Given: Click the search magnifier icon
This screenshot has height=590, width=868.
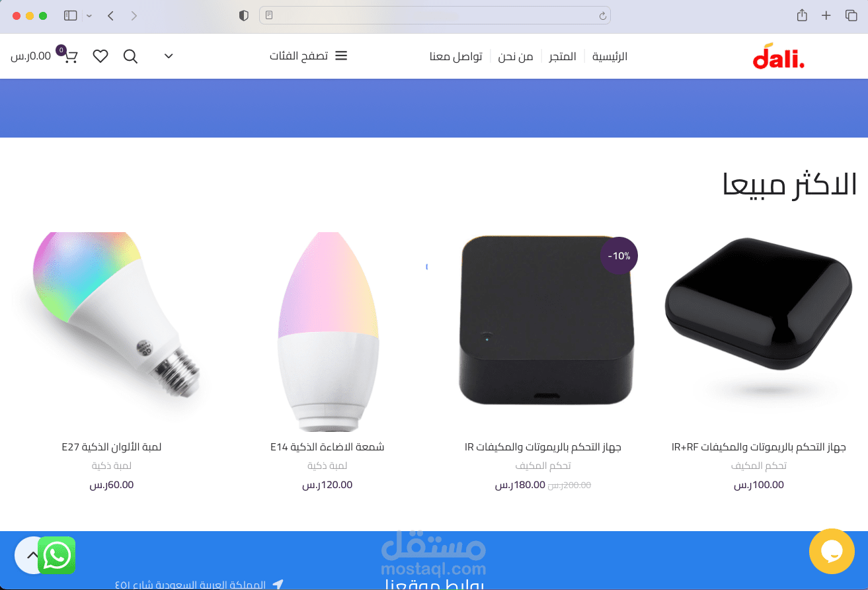Looking at the screenshot, I should tap(131, 56).
